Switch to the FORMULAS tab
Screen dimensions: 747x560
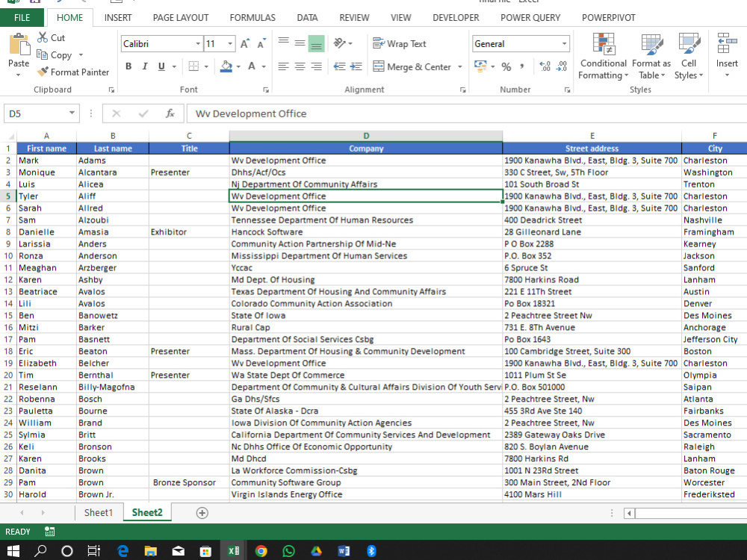pos(252,18)
